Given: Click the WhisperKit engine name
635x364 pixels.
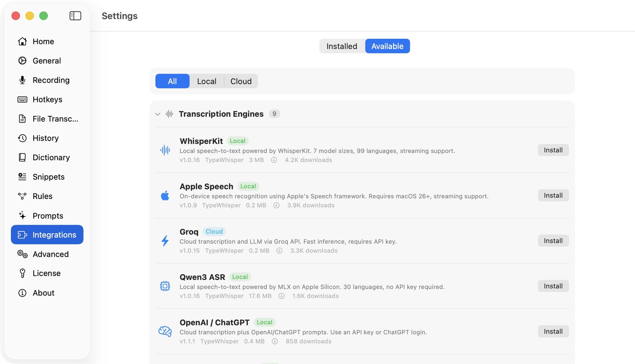Looking at the screenshot, I should tap(201, 141).
